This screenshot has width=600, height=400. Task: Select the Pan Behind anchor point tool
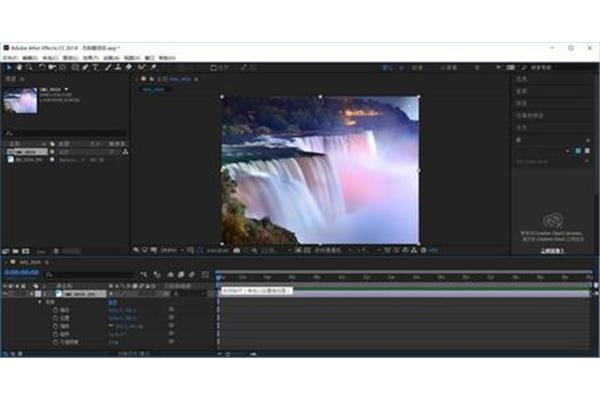(x=63, y=67)
